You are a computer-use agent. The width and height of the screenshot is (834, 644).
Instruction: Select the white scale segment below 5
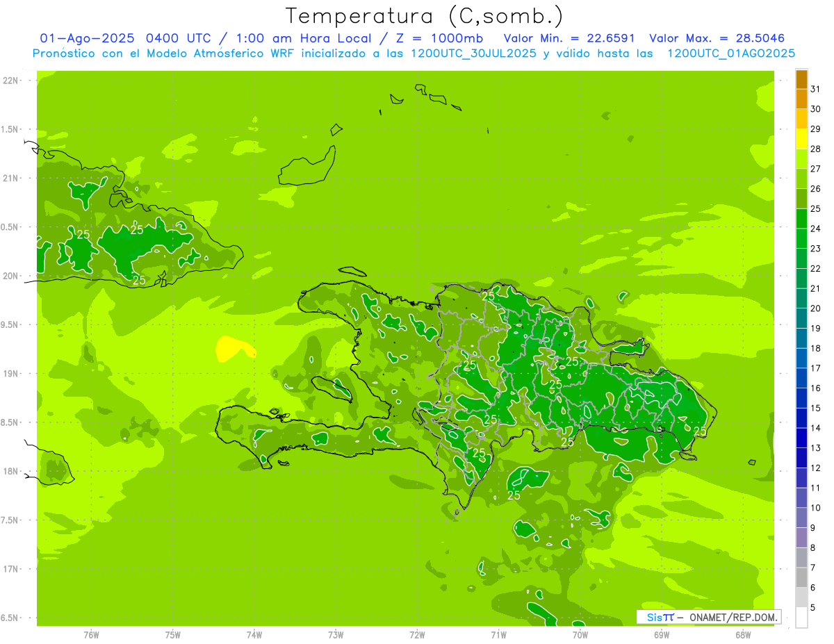[x=801, y=618]
